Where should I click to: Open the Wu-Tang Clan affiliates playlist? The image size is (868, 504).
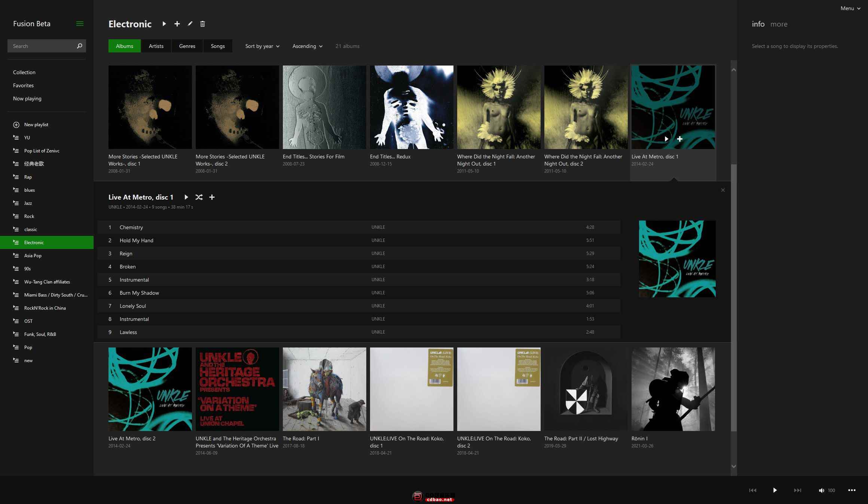coord(47,282)
